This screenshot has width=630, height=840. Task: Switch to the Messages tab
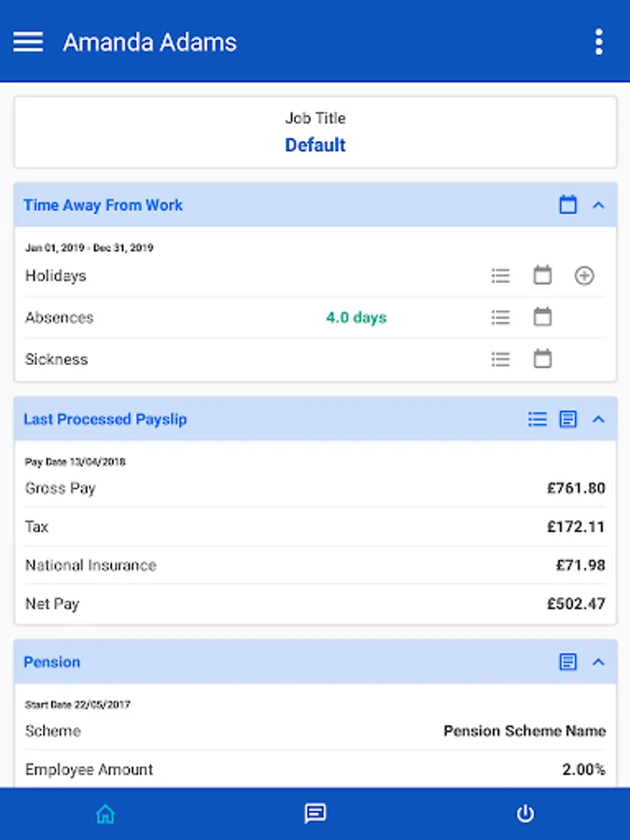click(315, 814)
